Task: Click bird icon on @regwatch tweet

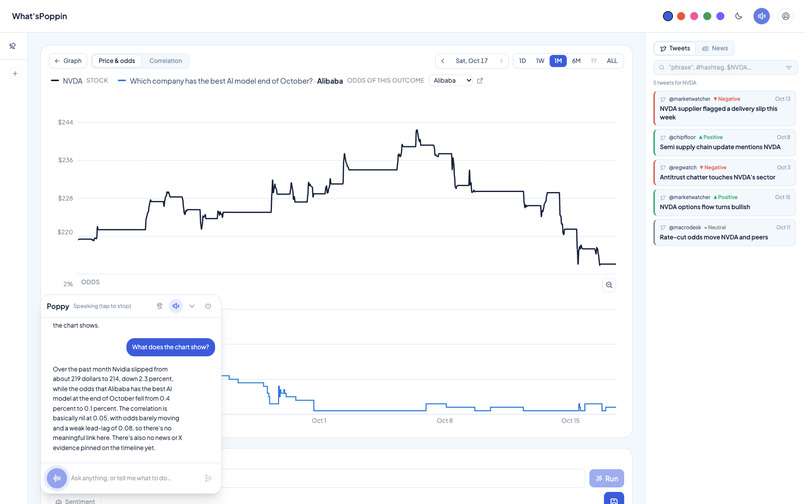Action: tap(663, 168)
